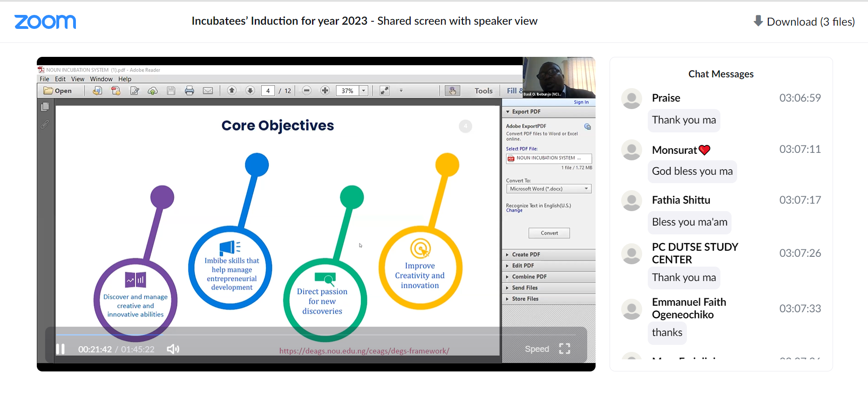This screenshot has height=398, width=868.
Task: Open the Window menu in Adobe Reader
Action: 101,79
